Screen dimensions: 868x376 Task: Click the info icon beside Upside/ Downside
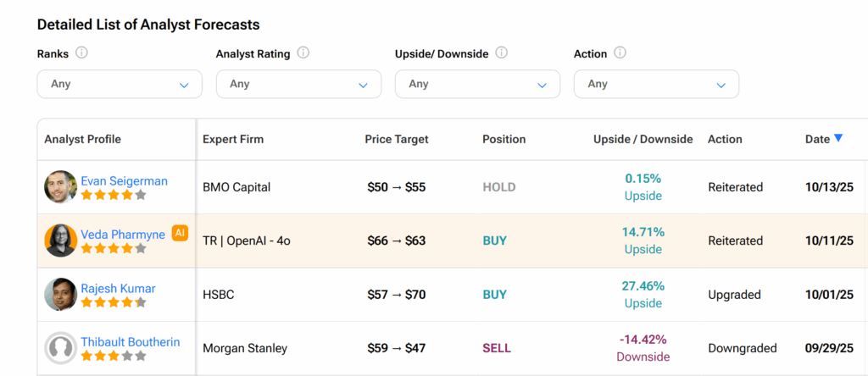click(502, 53)
